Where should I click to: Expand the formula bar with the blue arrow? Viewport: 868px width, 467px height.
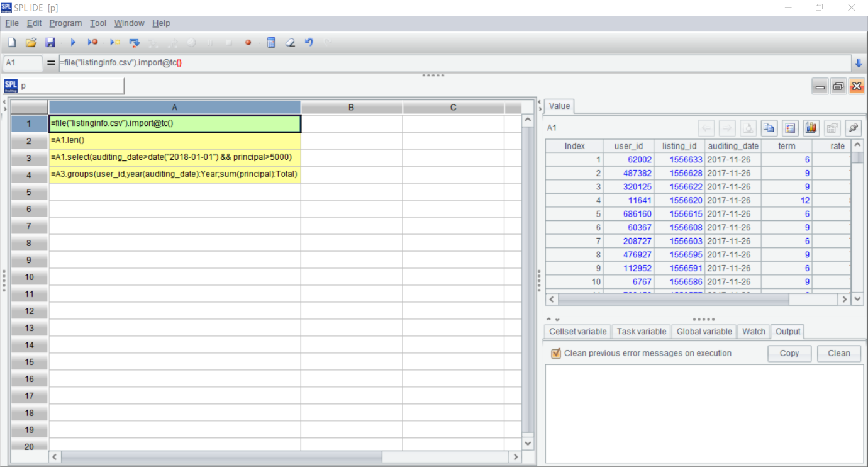coord(859,63)
